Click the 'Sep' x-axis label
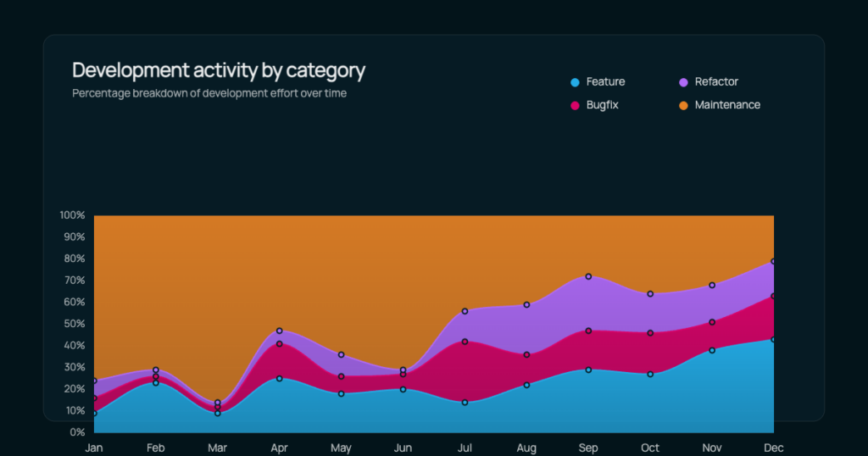This screenshot has width=868, height=456. (x=588, y=448)
